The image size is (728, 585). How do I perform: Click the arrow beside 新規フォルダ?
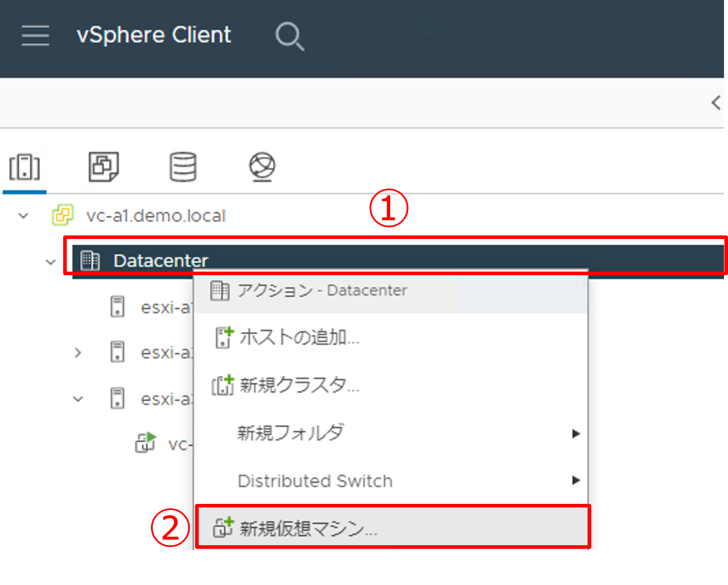(x=575, y=433)
